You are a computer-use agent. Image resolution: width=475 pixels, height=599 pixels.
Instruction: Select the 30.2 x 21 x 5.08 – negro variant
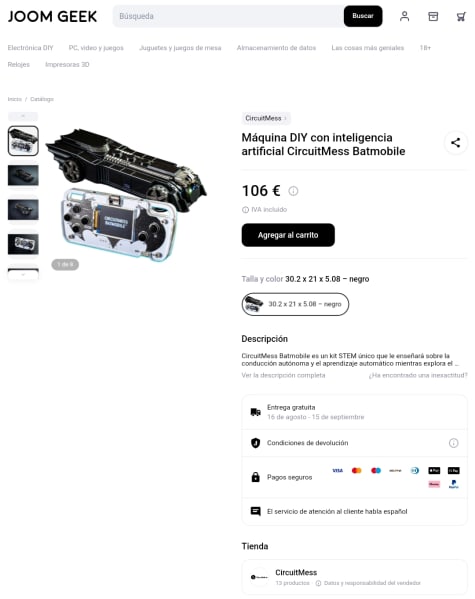pos(295,304)
